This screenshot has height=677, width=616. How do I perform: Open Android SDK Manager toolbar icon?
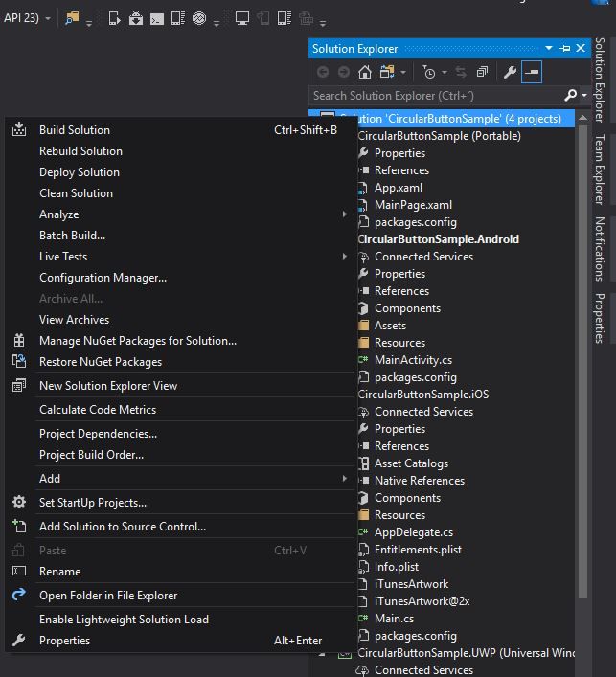pos(136,18)
